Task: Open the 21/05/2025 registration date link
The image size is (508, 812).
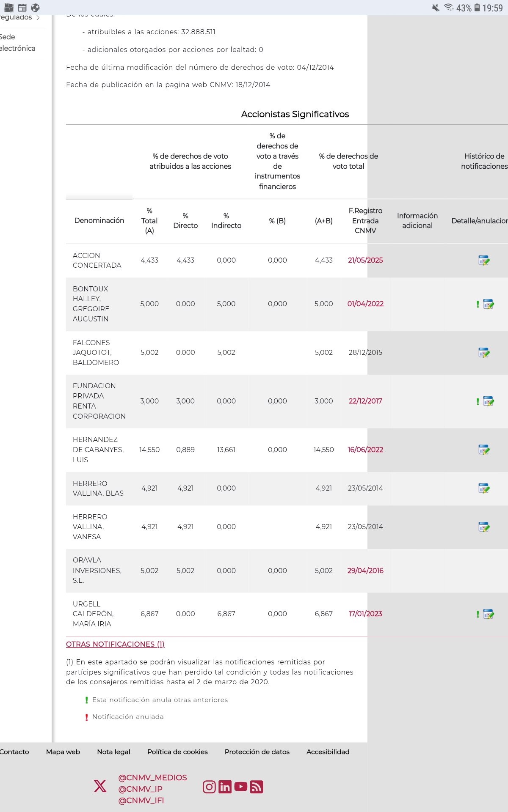Action: click(365, 260)
